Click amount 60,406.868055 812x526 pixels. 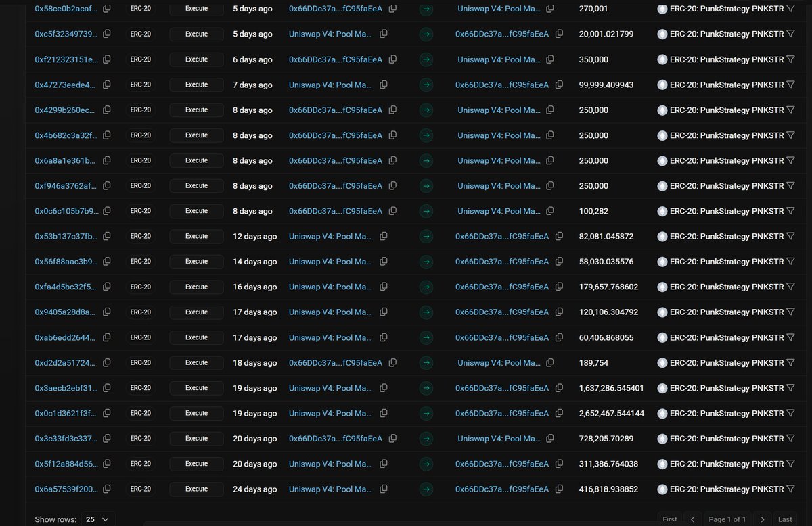606,337
